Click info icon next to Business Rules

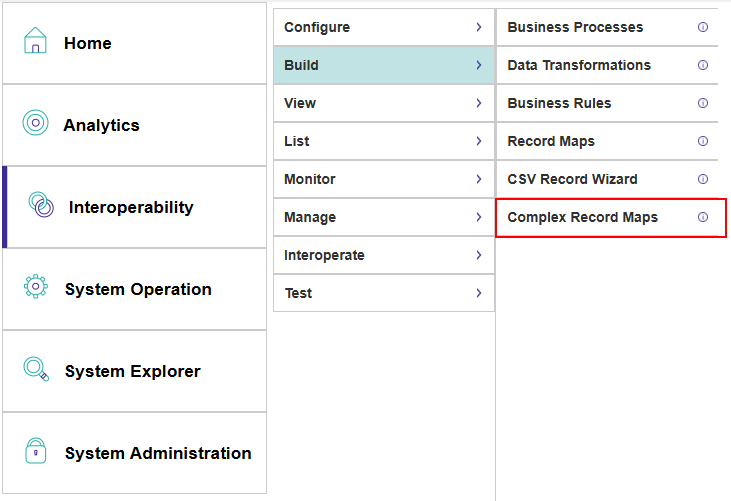pos(703,103)
